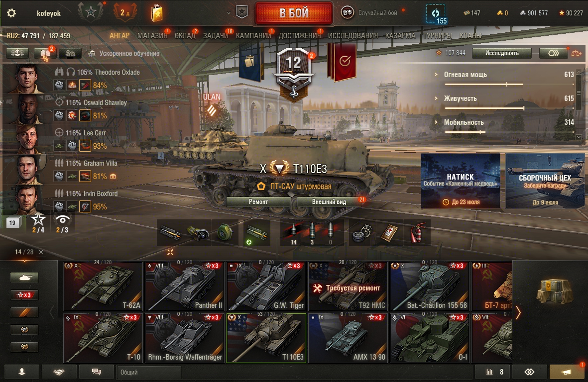Image resolution: width=588 pixels, height=382 pixels.
Task: Toggle the vehicle type carousel filter
Action: [24, 278]
